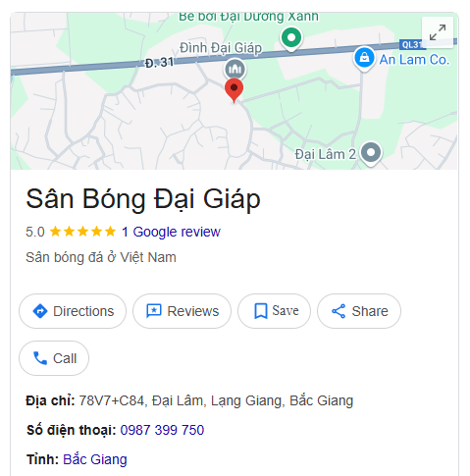Expand the map to full view

[438, 32]
